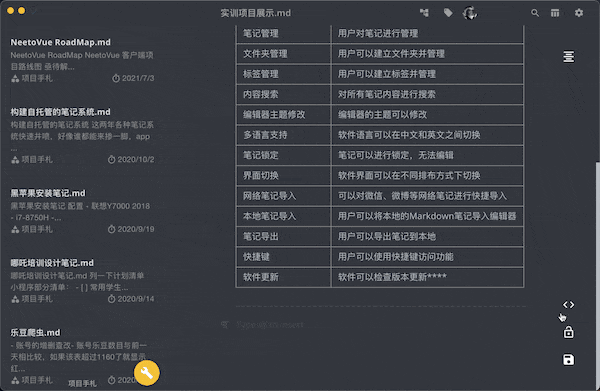Screen dimensions: 600x391
Task: Open the outline list icon
Action: (x=569, y=57)
